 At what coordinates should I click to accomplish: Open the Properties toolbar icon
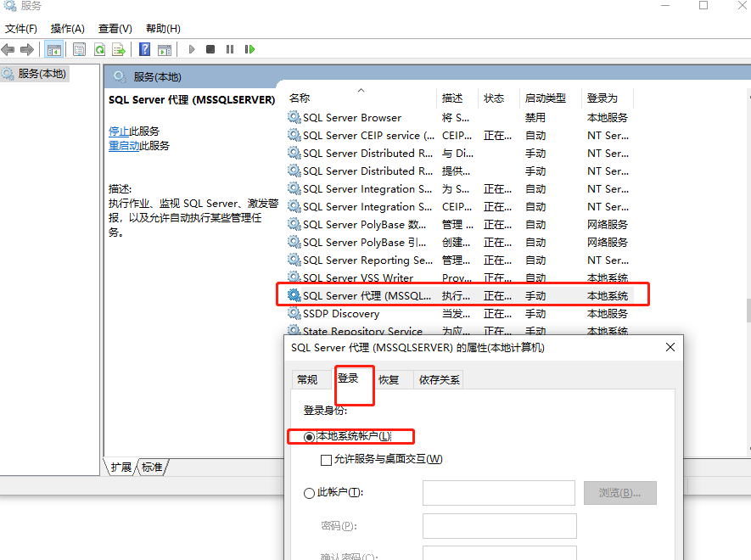(x=79, y=49)
